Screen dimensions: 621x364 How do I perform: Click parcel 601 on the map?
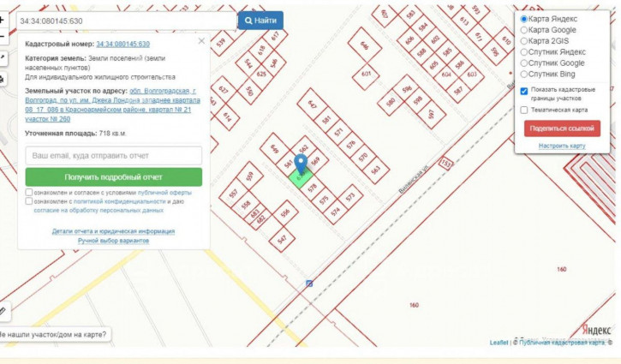(366, 74)
